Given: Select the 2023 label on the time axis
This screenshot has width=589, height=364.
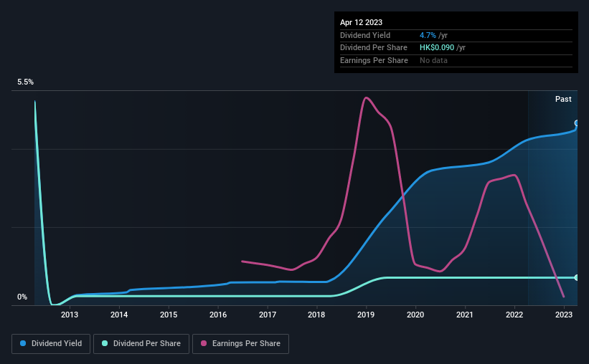Looking at the screenshot, I should 563,315.
